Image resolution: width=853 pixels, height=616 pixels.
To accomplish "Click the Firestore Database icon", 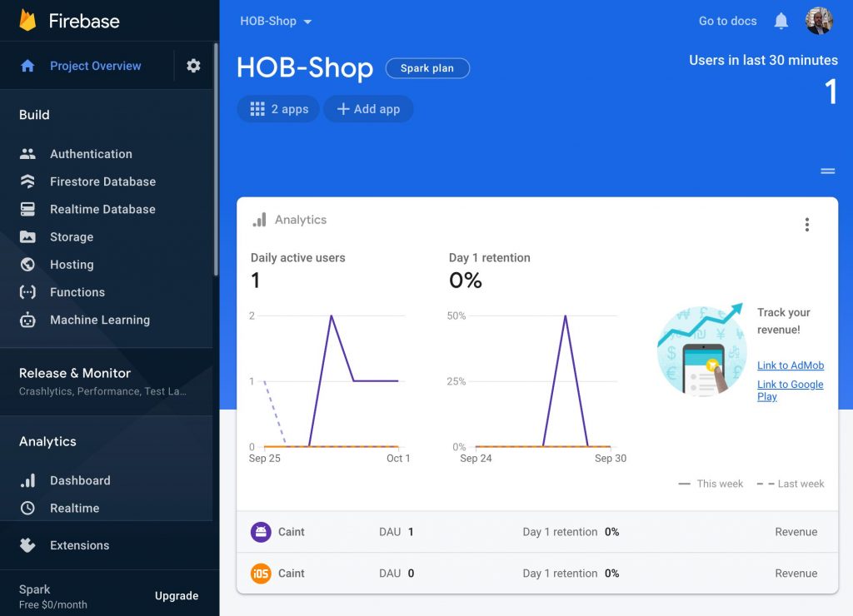I will coord(27,181).
